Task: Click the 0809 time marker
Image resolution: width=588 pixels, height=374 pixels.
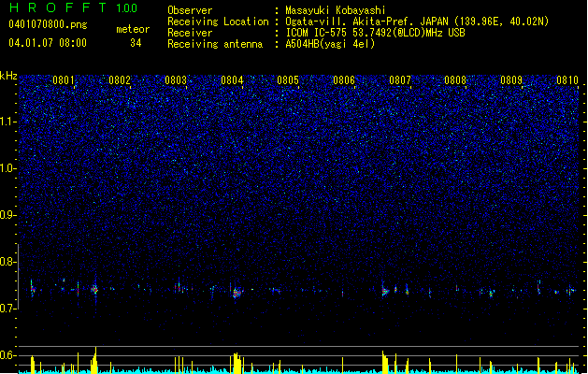Action: click(511, 80)
